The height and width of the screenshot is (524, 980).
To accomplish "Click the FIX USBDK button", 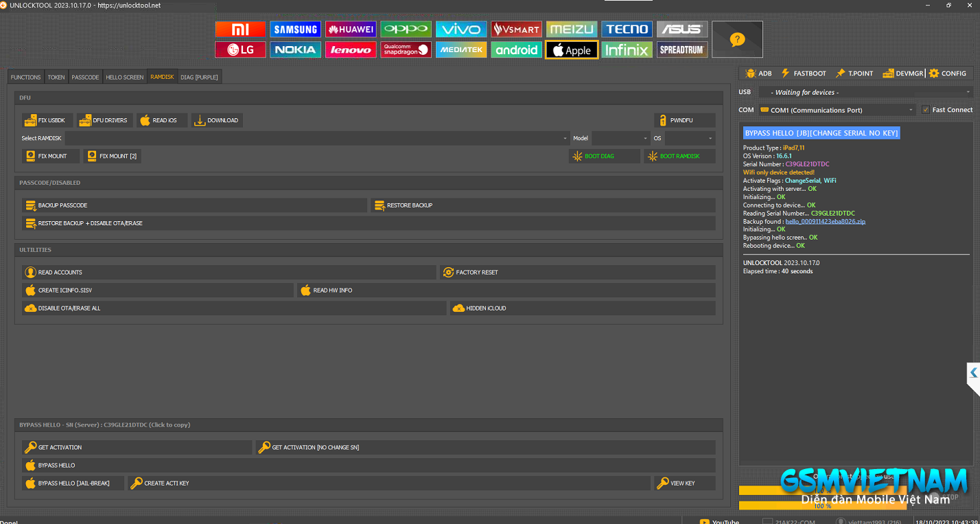I will [x=46, y=120].
